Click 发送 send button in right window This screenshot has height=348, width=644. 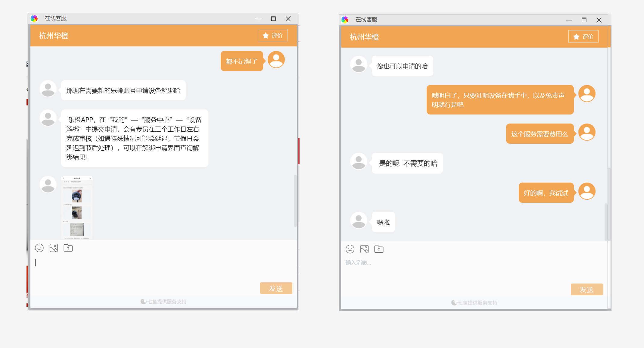587,290
